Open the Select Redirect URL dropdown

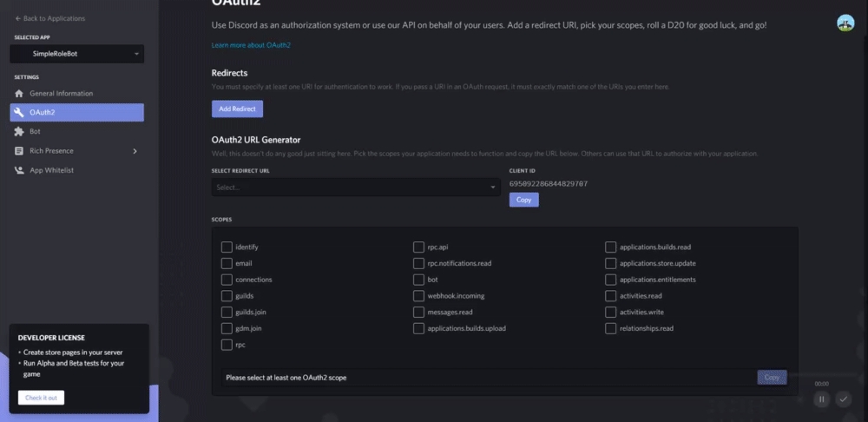click(x=356, y=187)
